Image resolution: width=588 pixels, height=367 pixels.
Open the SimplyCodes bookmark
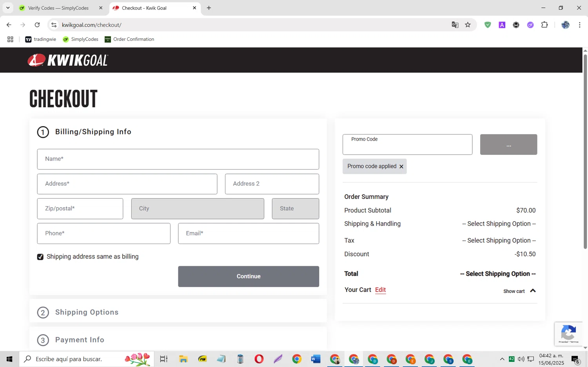point(80,39)
